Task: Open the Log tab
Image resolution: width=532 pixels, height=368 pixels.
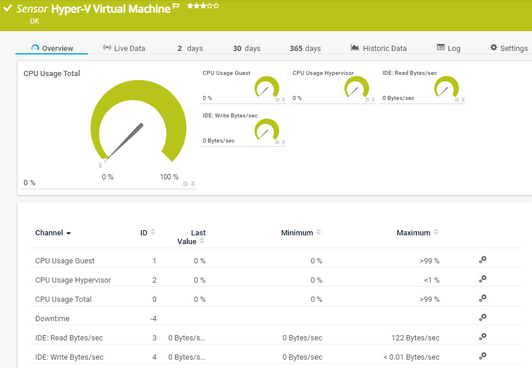Action: (449, 48)
